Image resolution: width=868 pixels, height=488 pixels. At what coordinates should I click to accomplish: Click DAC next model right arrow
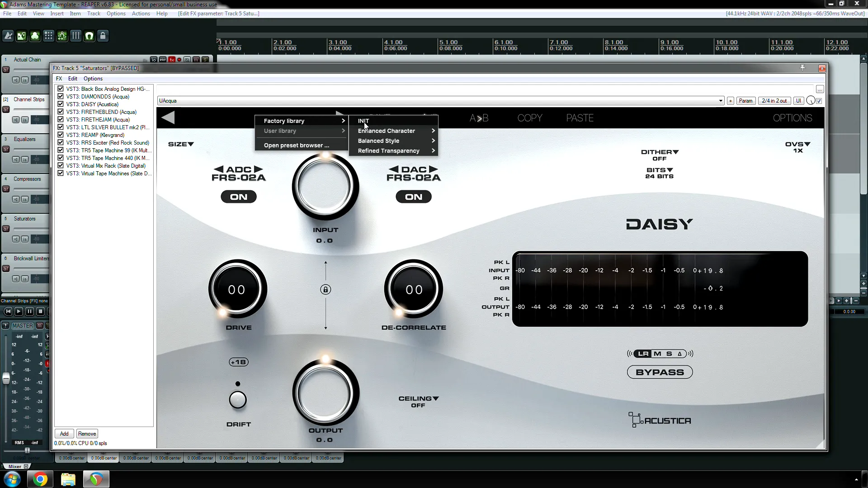pyautogui.click(x=434, y=169)
